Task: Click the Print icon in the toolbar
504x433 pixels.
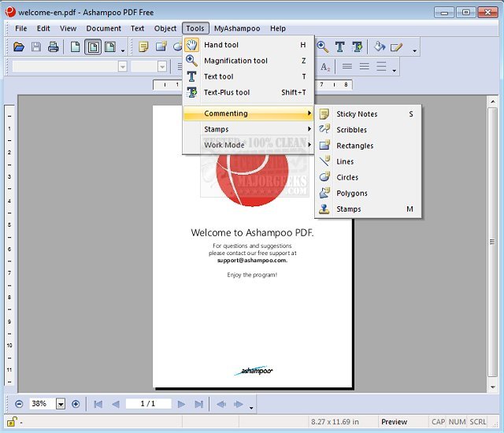Action: (54, 47)
